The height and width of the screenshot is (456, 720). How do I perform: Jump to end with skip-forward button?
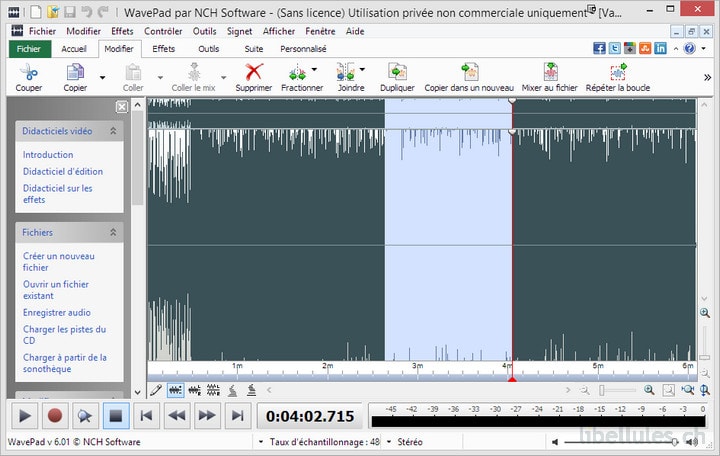click(237, 416)
